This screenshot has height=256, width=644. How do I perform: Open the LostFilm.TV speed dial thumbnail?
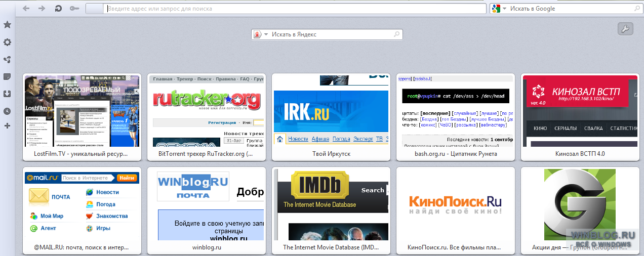click(x=82, y=111)
